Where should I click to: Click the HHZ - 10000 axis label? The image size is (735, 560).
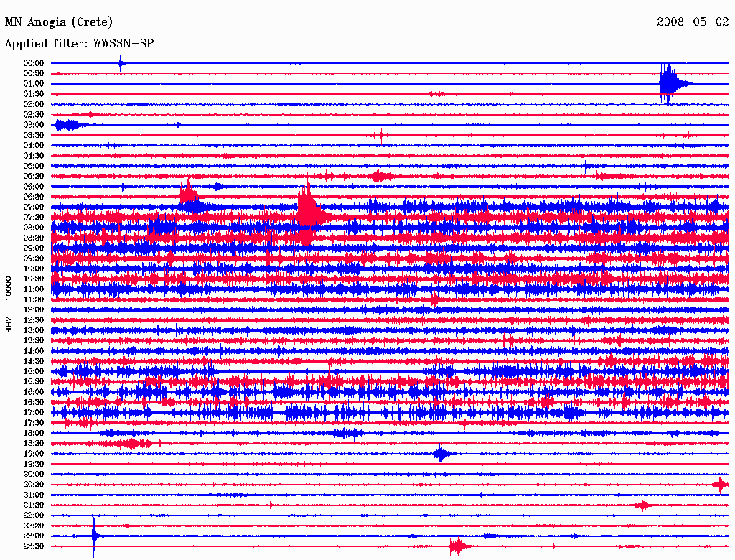click(9, 304)
